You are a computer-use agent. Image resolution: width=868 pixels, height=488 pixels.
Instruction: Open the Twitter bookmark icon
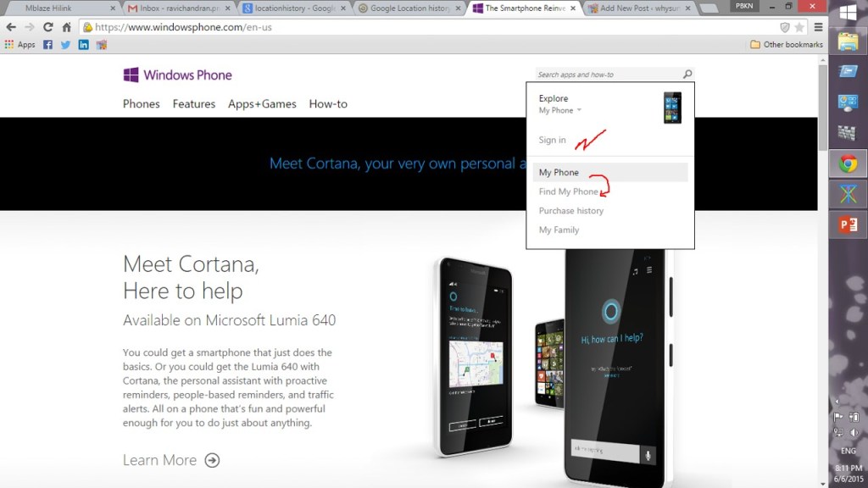(65, 45)
